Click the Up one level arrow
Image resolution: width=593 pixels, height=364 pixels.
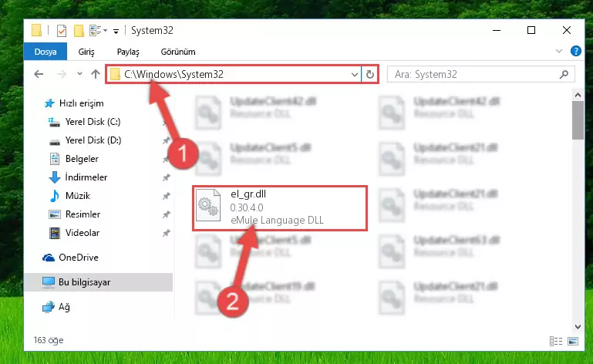click(x=96, y=74)
